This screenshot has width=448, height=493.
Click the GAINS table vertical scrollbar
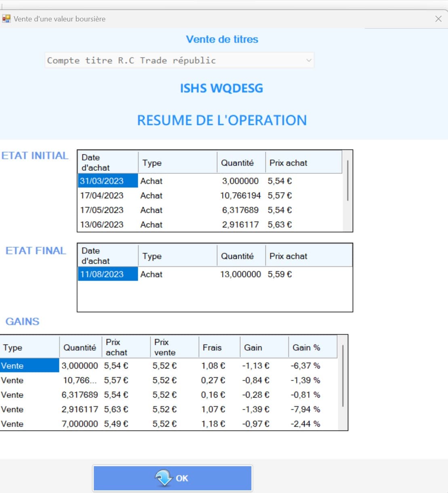coord(343,383)
